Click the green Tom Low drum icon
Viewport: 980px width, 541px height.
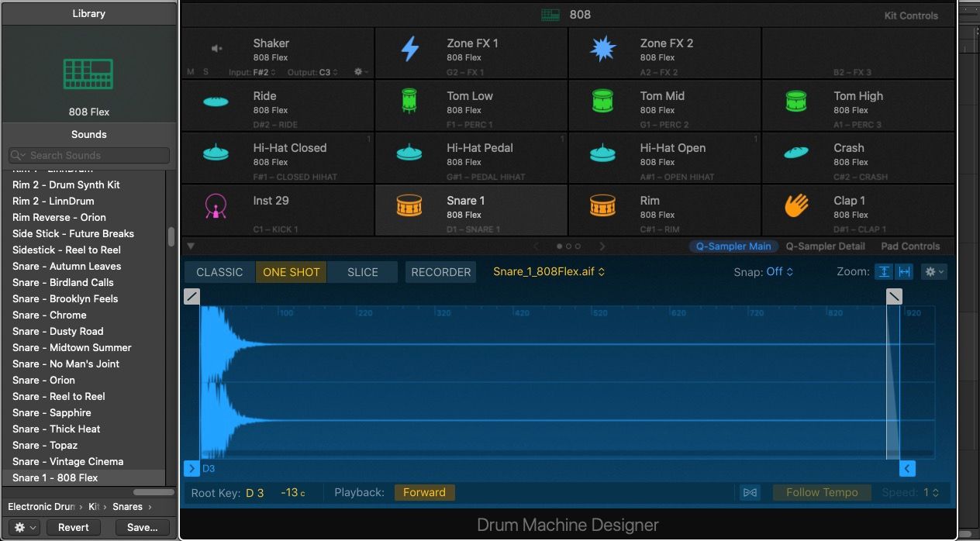(409, 102)
